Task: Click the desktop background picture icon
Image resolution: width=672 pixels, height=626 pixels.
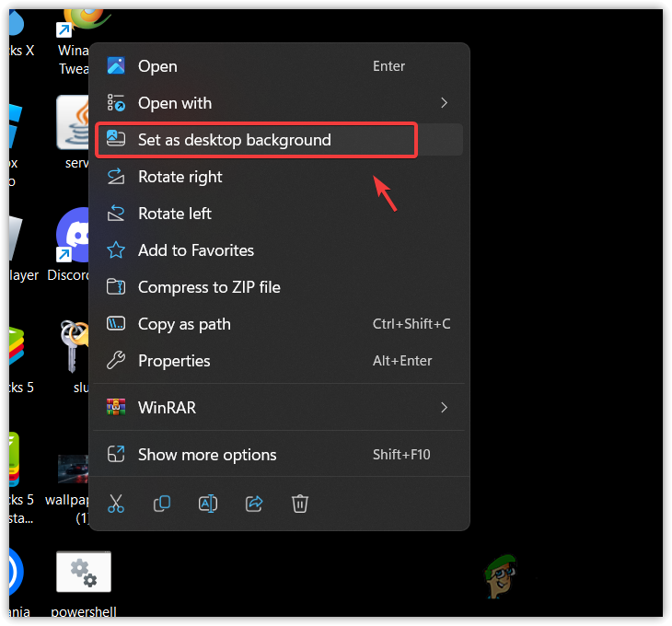Action: (116, 138)
